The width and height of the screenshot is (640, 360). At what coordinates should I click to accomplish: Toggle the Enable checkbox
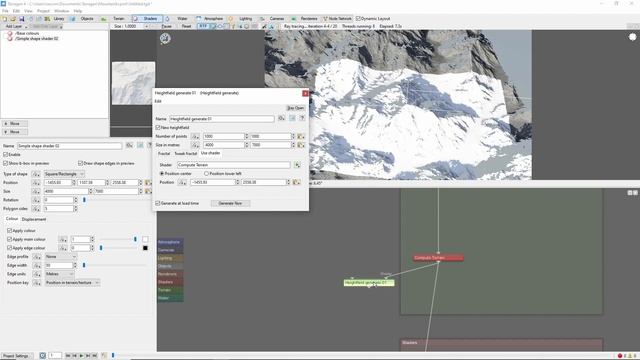6,155
